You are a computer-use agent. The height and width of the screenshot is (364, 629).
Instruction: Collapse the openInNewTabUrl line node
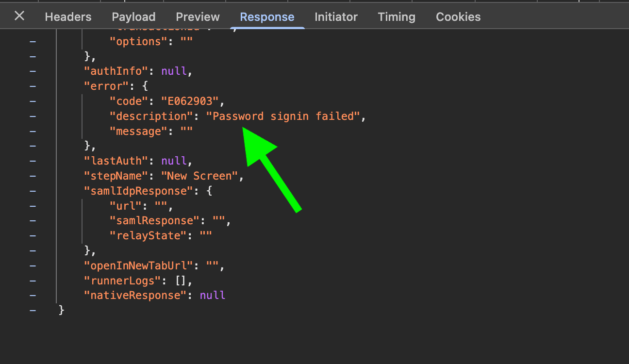[x=33, y=265]
